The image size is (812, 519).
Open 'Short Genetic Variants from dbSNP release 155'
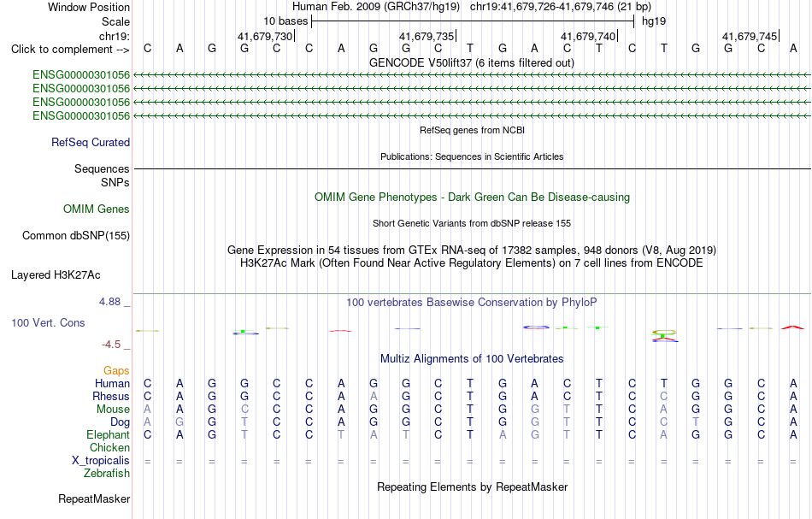(472, 223)
